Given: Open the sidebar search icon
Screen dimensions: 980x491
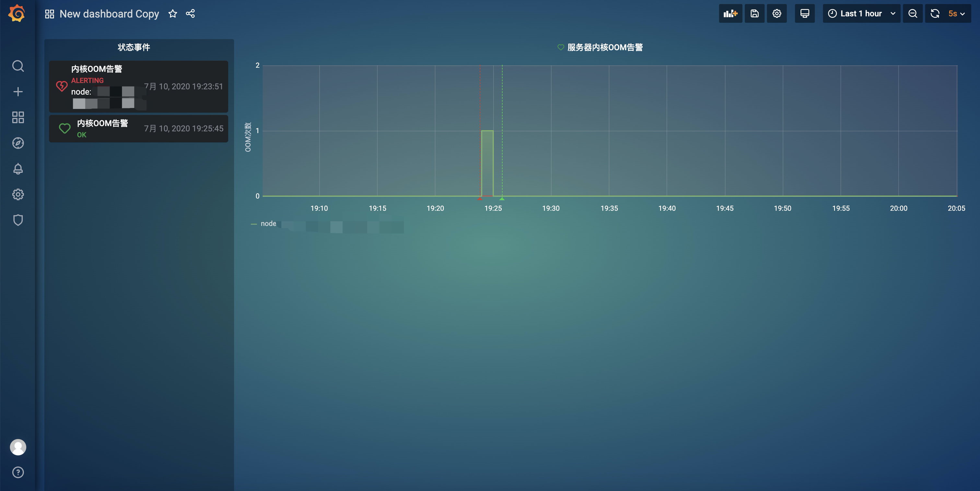Looking at the screenshot, I should tap(18, 66).
